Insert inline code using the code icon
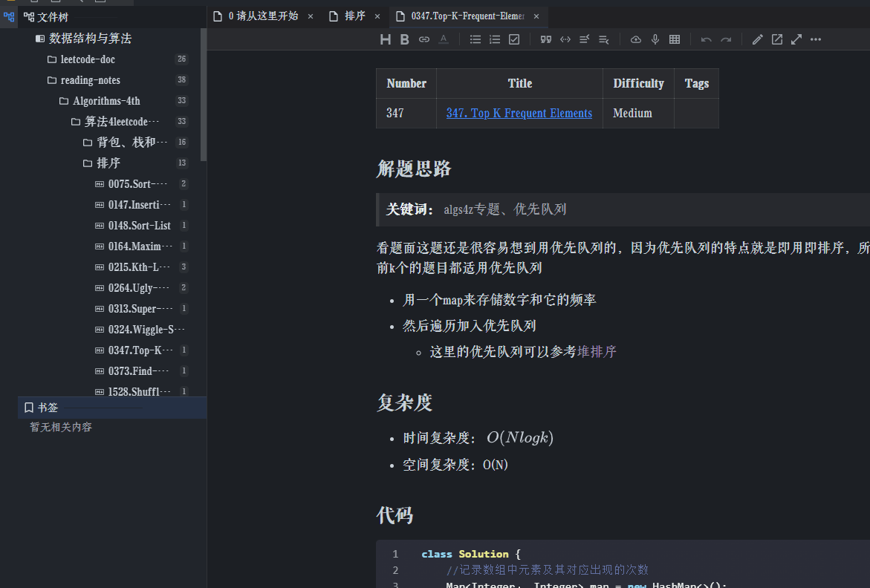This screenshot has height=588, width=870. (565, 39)
